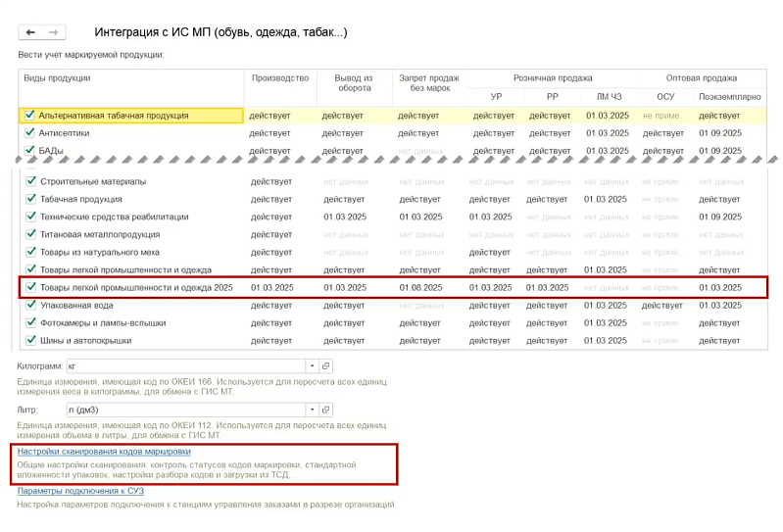Toggle Фотокамеры и лампы-вспышки checkbox
The image size is (783, 532).
pyautogui.click(x=31, y=323)
